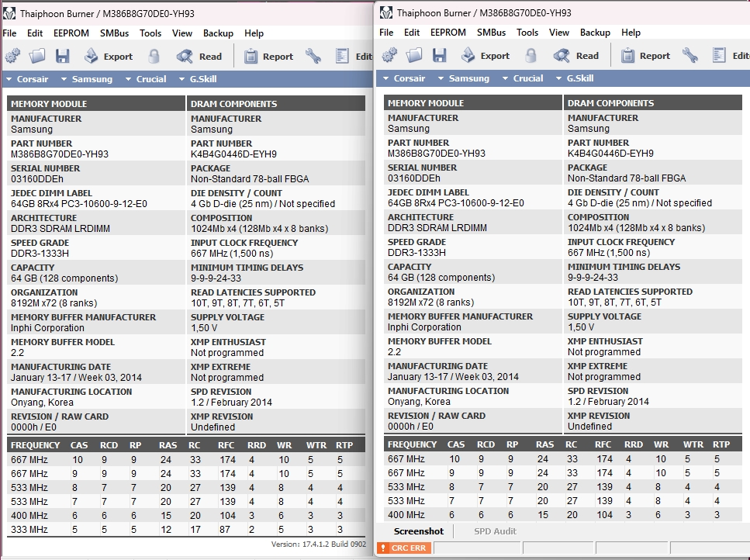Select DRAM part number K4B4G0446D-EYH9 in right window

coord(610,153)
